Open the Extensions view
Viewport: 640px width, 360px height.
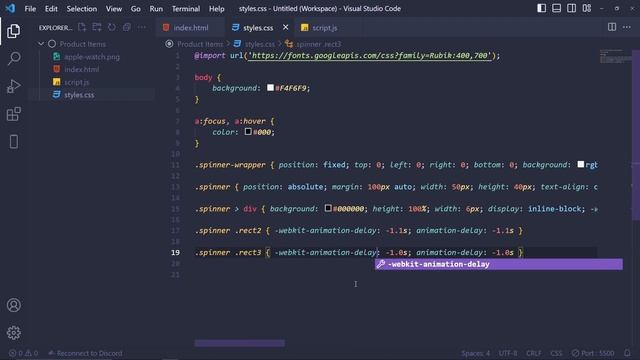coord(13,114)
